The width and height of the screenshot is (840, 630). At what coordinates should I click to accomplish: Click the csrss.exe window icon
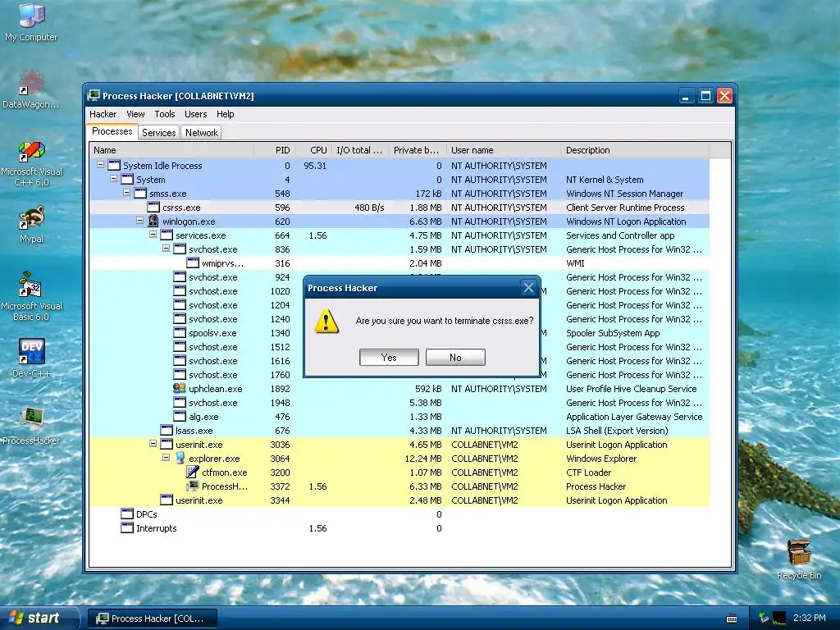coord(153,208)
